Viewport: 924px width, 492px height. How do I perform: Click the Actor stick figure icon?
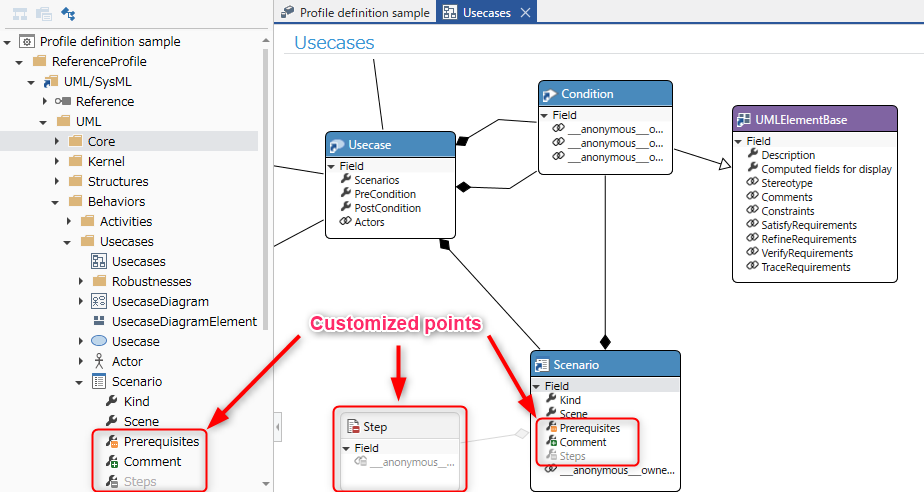click(99, 361)
